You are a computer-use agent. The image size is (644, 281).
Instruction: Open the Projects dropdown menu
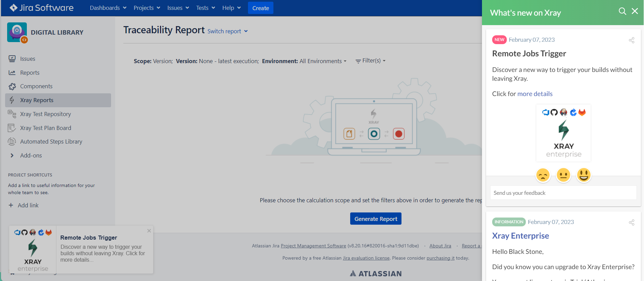coord(147,8)
